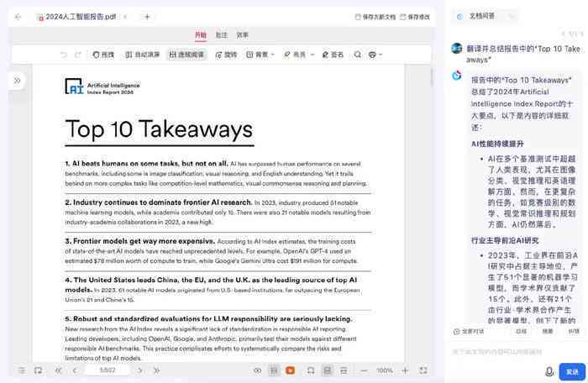Go back using the left arrow icon

pos(18,17)
